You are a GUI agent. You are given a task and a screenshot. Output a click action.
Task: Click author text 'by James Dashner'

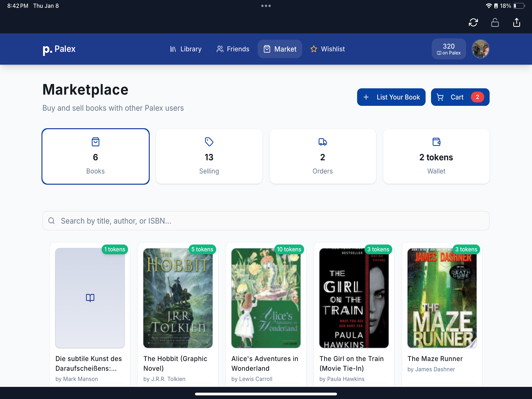(x=431, y=369)
